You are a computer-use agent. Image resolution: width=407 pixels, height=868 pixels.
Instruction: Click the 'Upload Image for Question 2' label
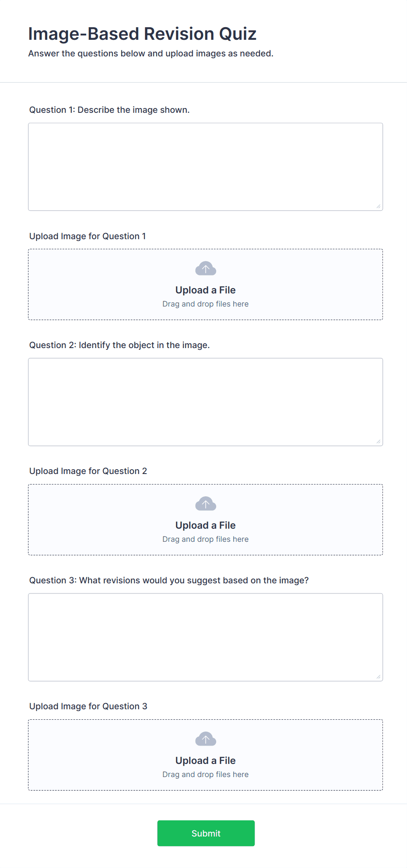(x=88, y=471)
